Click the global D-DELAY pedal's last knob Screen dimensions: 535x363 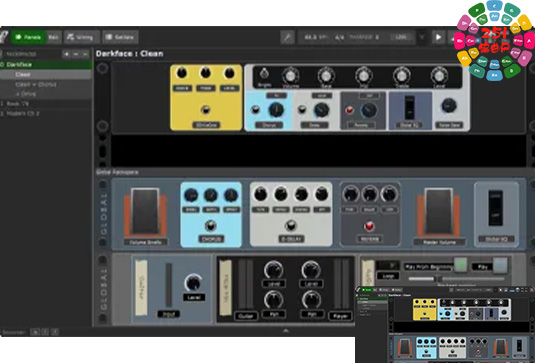(322, 194)
